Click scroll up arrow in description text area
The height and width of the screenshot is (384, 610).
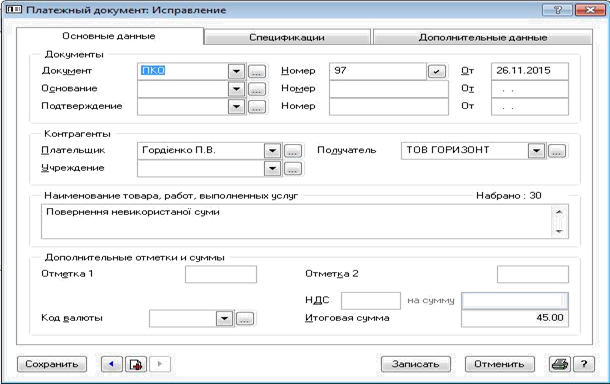pyautogui.click(x=559, y=212)
